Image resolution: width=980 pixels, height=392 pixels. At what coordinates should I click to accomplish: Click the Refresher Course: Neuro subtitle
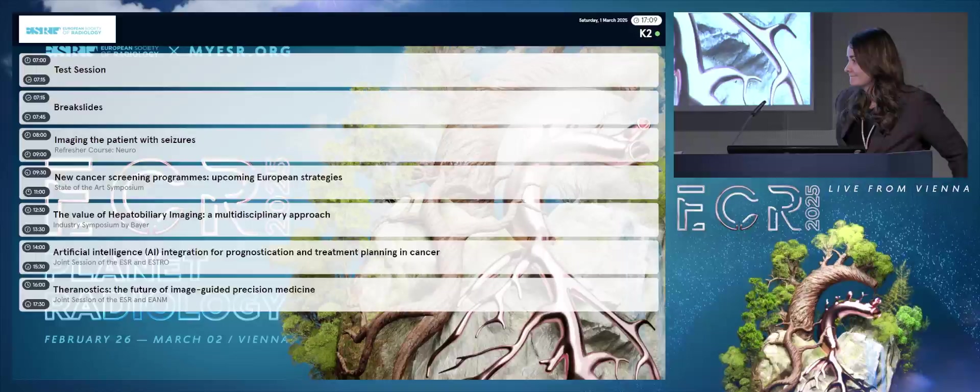click(95, 150)
